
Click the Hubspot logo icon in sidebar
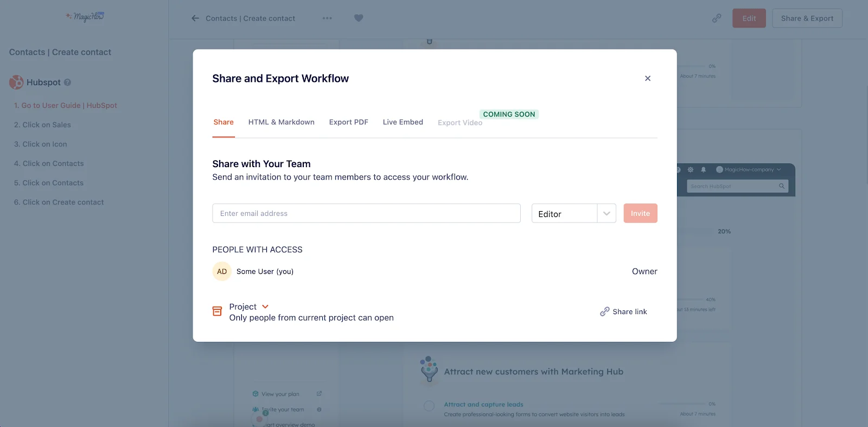coord(16,82)
